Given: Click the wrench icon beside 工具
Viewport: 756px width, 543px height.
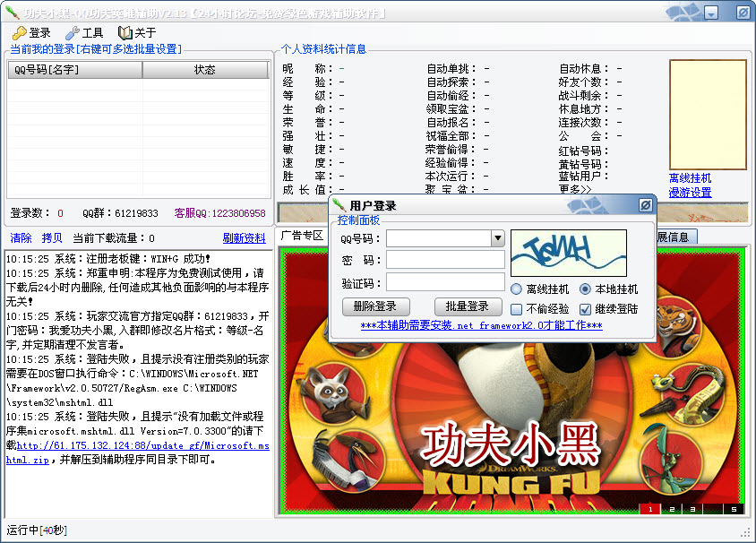Looking at the screenshot, I should [73, 33].
